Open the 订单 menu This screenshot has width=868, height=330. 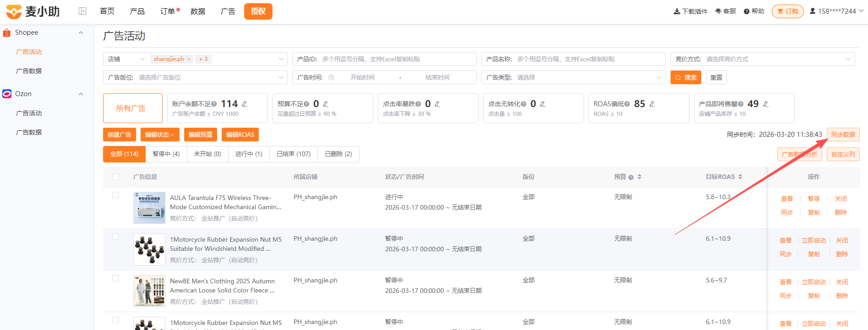(168, 11)
